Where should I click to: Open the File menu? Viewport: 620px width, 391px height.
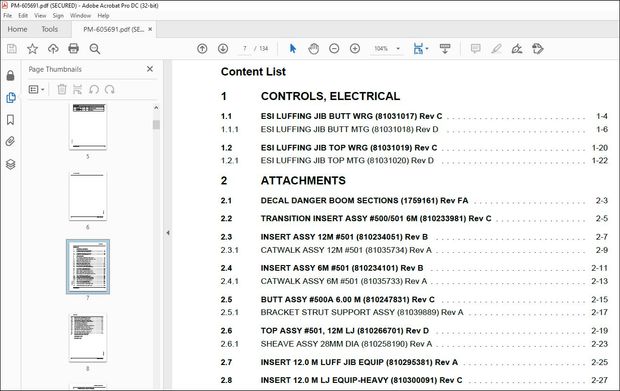coord(8,16)
